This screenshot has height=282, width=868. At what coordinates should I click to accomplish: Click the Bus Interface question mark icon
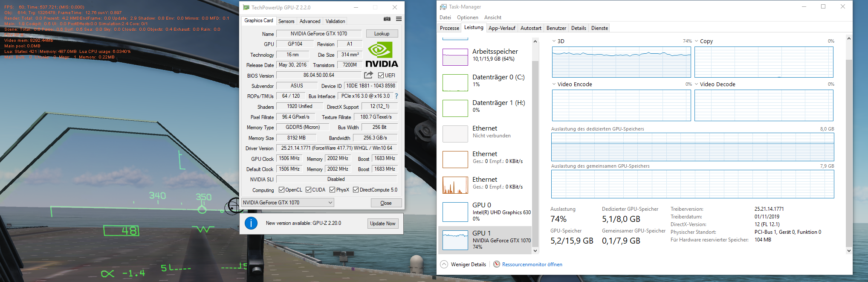pyautogui.click(x=396, y=96)
